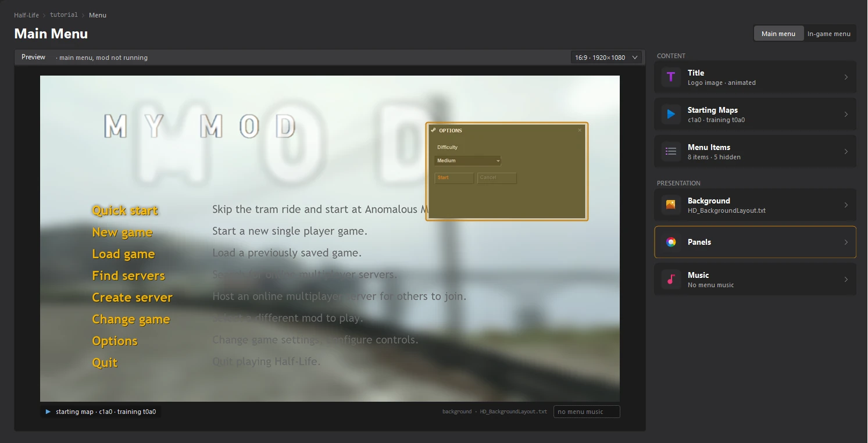Click the Quit menu item
The image size is (868, 443).
105,363
